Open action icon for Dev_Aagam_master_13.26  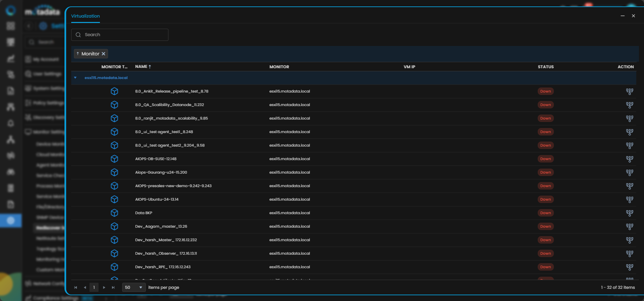629,227
